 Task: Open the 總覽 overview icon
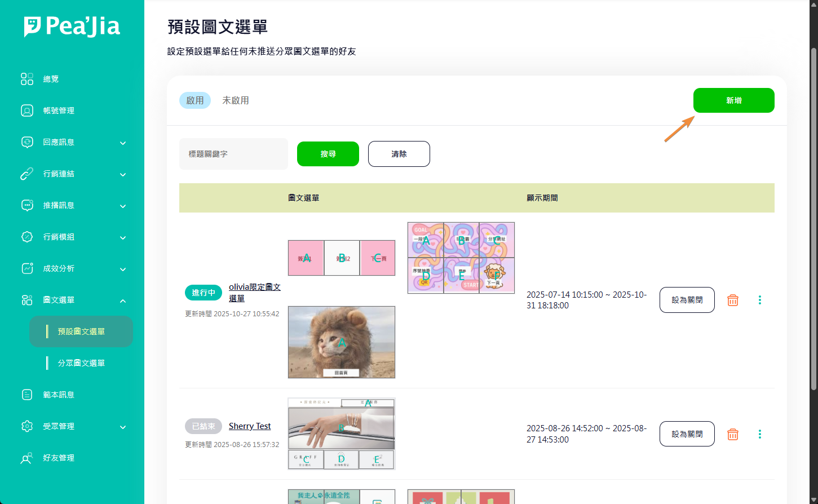[27, 79]
